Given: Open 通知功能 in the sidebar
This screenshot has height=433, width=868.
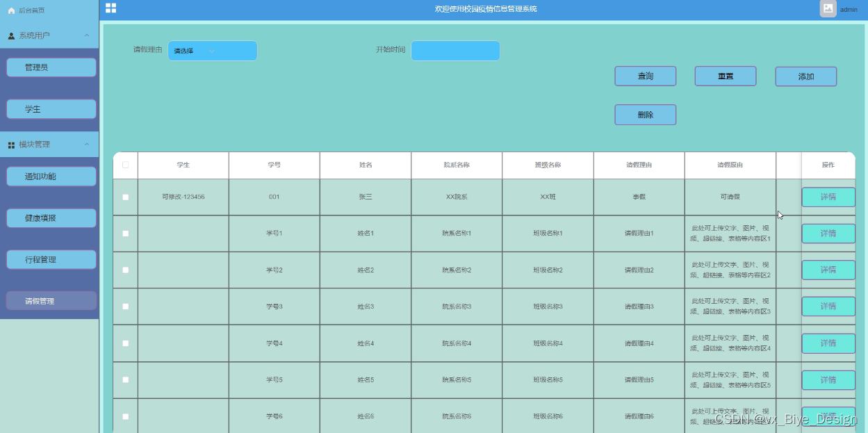Looking at the screenshot, I should click(x=51, y=177).
